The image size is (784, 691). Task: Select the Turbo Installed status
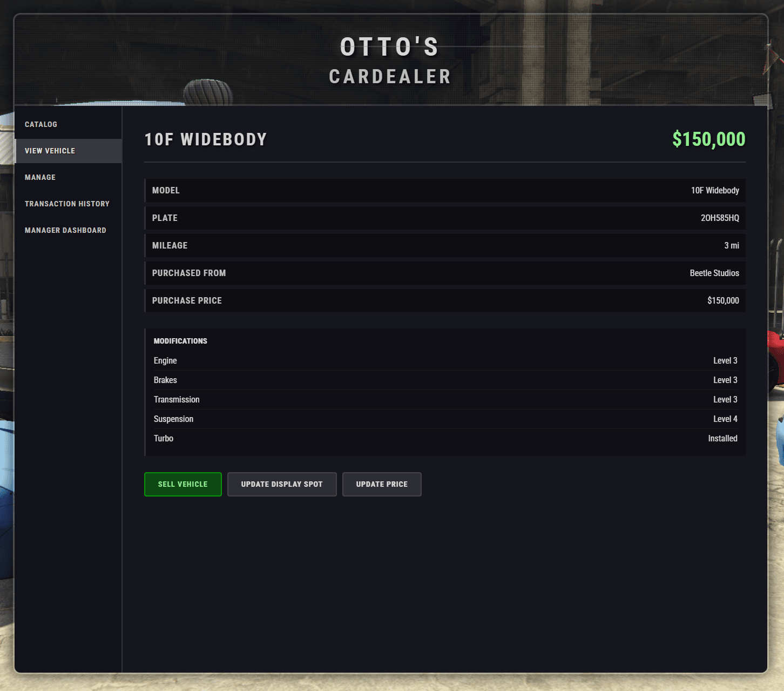722,438
